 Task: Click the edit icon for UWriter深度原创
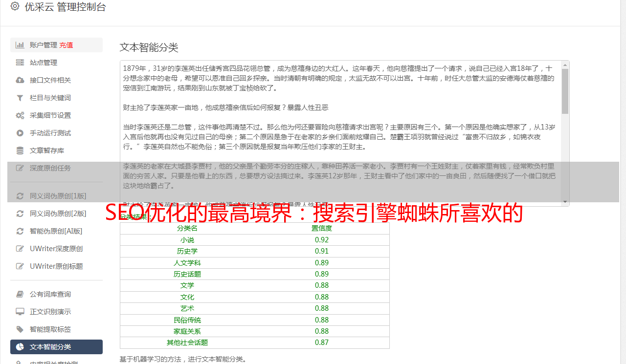[20, 249]
